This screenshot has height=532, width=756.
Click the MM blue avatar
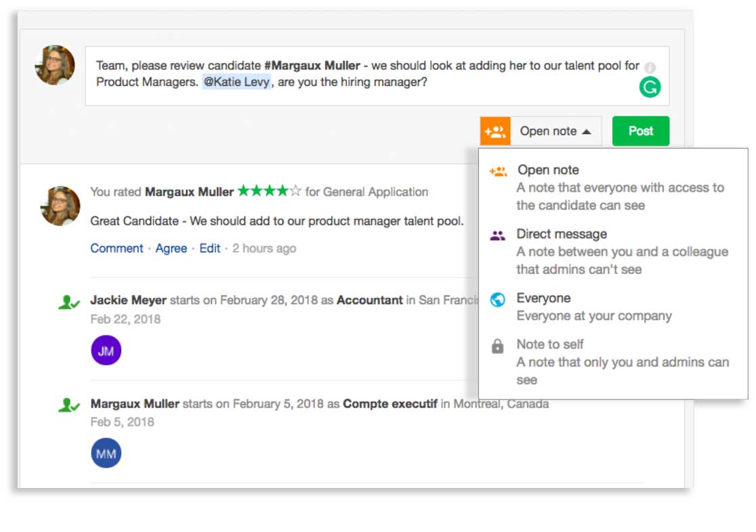pos(106,453)
